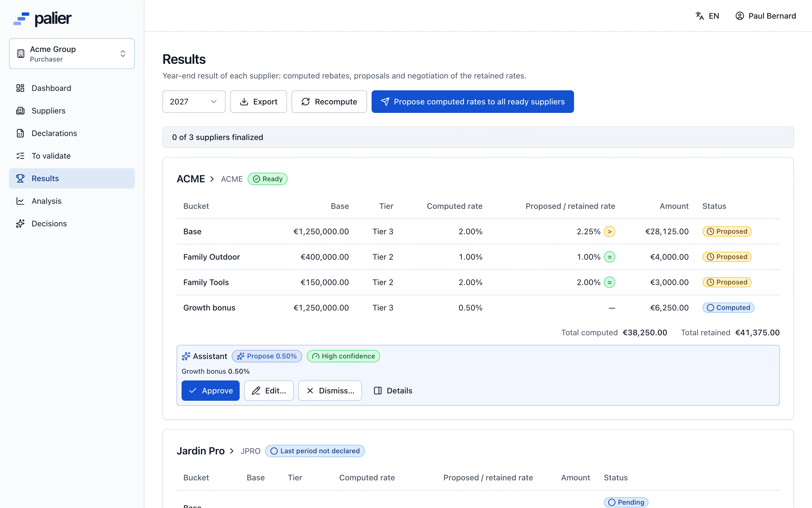Export the results

point(258,102)
